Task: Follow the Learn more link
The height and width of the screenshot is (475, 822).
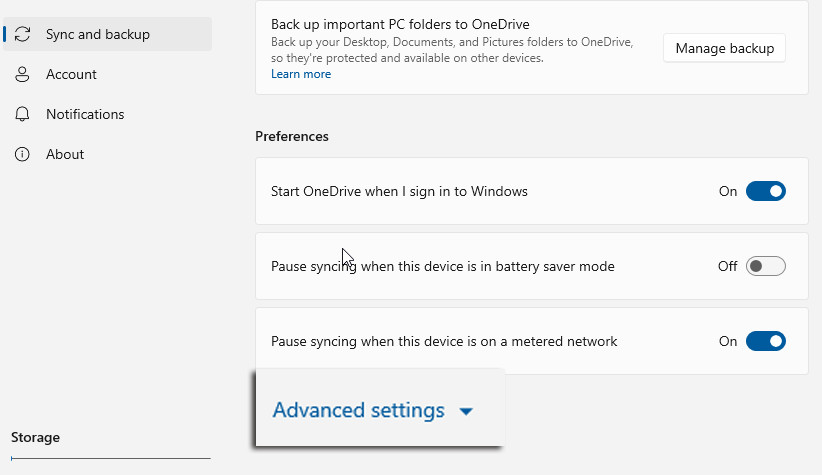Action: click(x=300, y=74)
